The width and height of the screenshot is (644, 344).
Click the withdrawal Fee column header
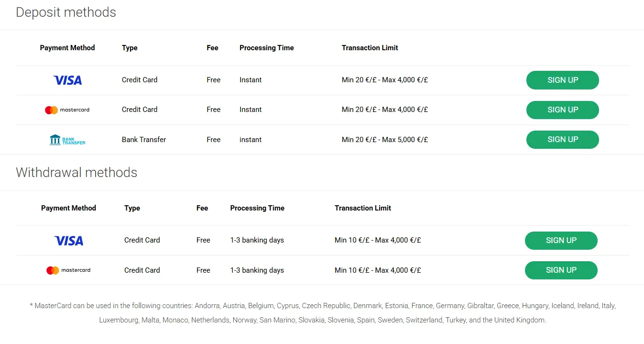202,208
